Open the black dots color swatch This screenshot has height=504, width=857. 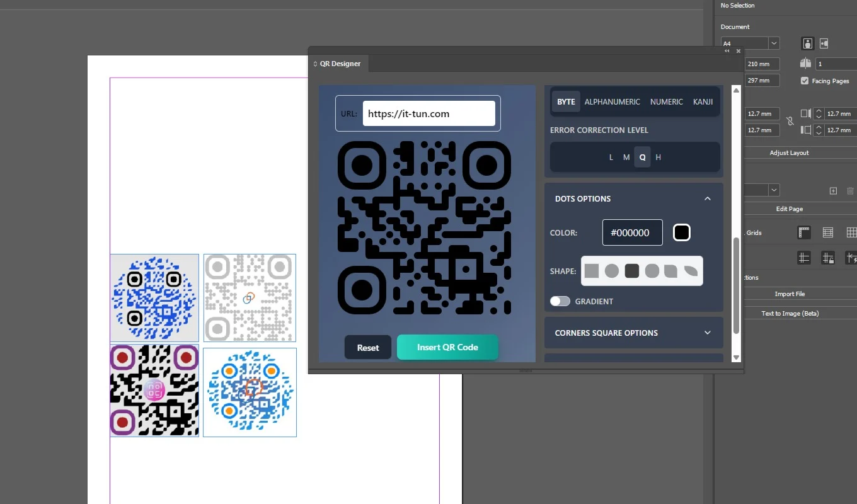[682, 232]
